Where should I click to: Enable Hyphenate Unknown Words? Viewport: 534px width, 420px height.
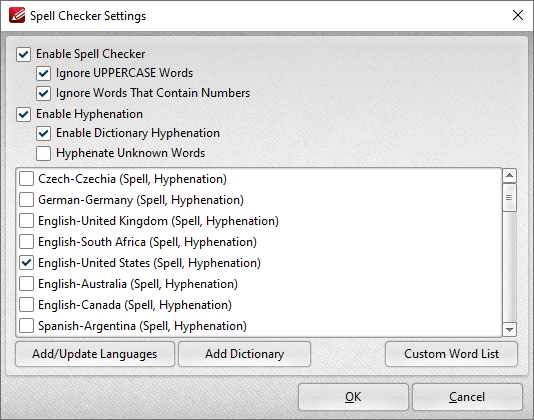[44, 153]
